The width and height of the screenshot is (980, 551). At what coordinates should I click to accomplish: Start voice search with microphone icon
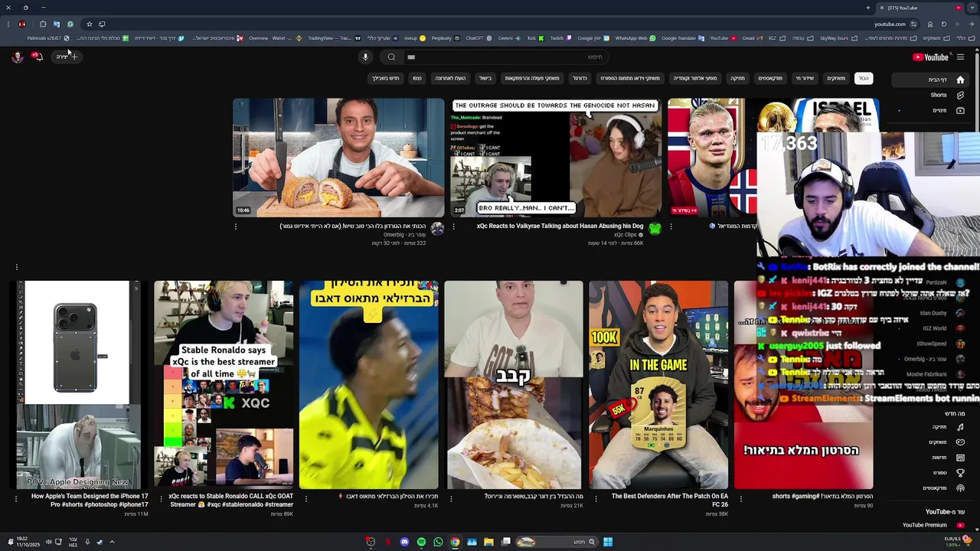click(x=365, y=57)
